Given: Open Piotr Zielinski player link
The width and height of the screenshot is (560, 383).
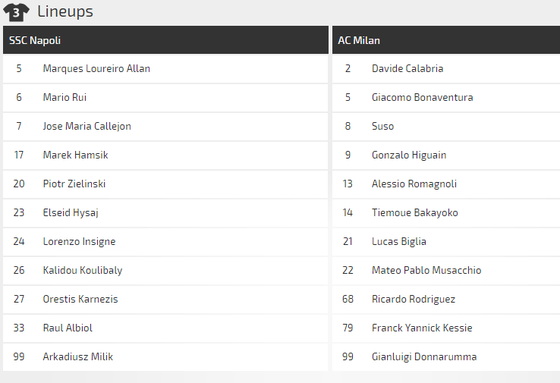Looking at the screenshot, I should [74, 184].
